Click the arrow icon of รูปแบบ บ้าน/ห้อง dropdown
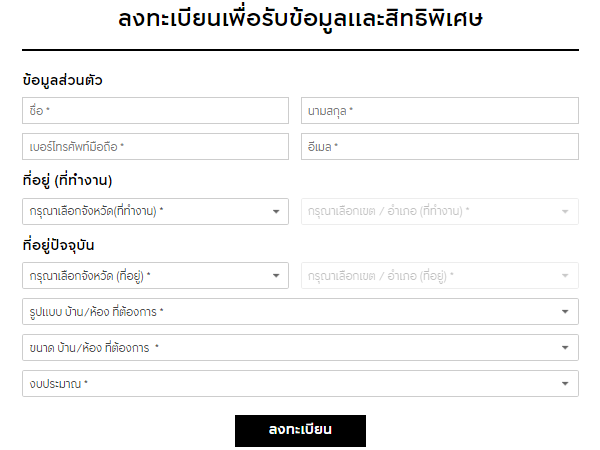 (x=566, y=312)
